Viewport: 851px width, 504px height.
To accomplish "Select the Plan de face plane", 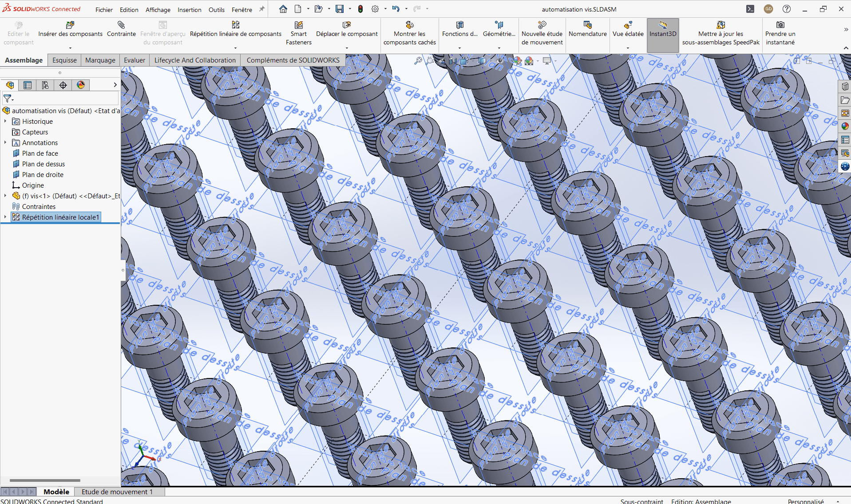I will coord(40,153).
